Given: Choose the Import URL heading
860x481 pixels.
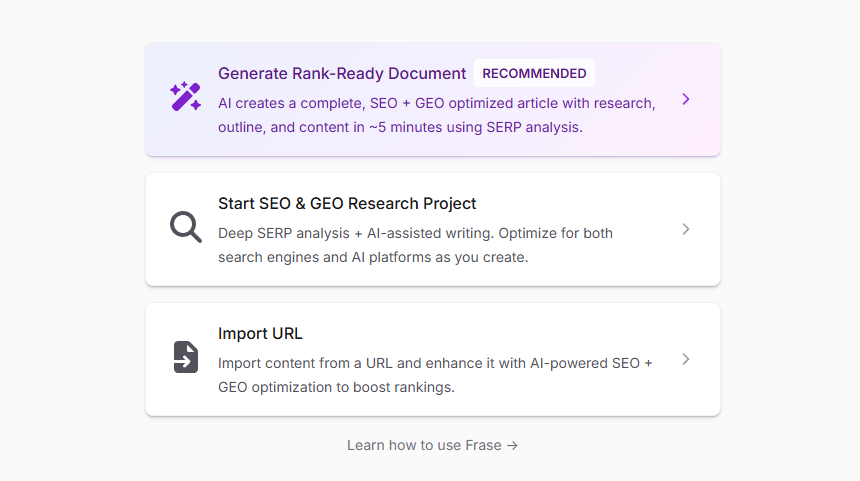Looking at the screenshot, I should coord(260,333).
